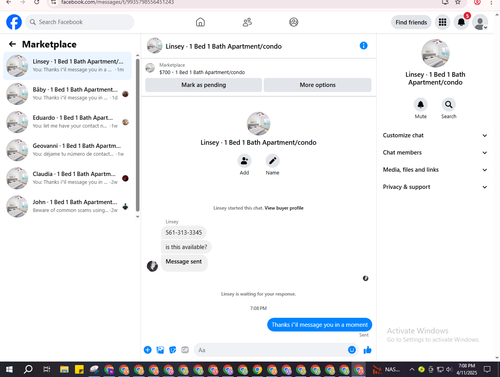Click Mark as pending button

pyautogui.click(x=203, y=85)
